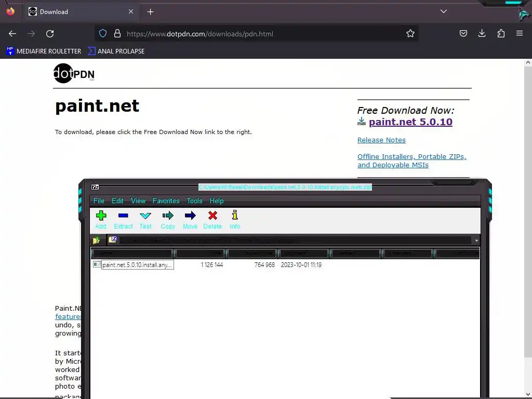The width and height of the screenshot is (532, 399).
Task: Click the file size value 1 126 144
Action: tap(212, 265)
